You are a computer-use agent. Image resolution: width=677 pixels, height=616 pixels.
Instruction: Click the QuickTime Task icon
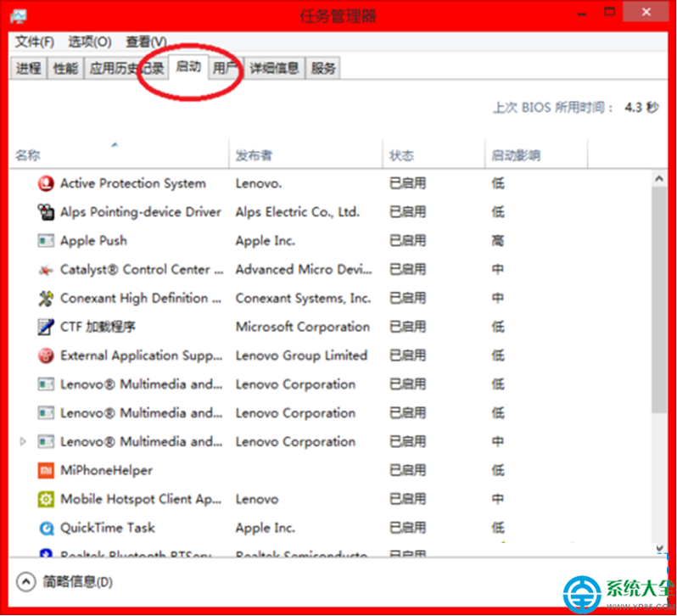pyautogui.click(x=46, y=528)
